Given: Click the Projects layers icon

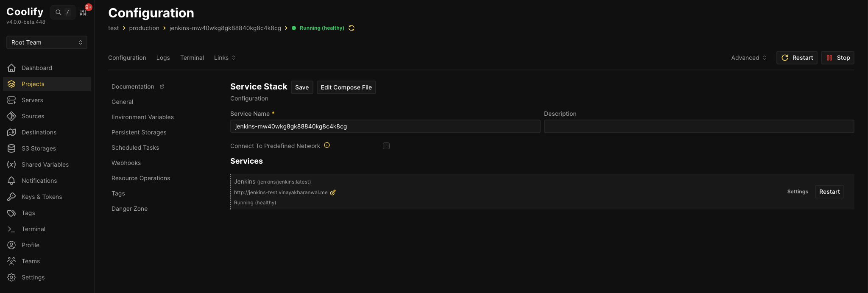Looking at the screenshot, I should coord(11,84).
